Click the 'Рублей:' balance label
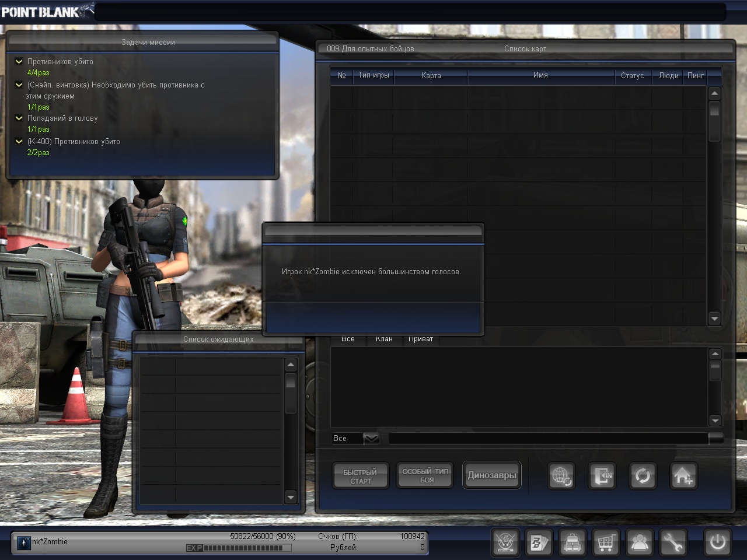Image resolution: width=747 pixels, height=560 pixels. point(344,548)
